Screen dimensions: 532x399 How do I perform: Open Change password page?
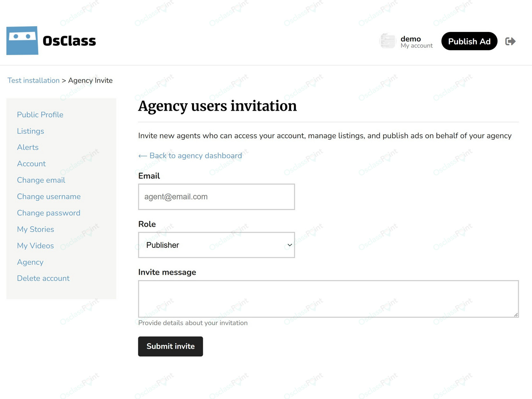49,213
